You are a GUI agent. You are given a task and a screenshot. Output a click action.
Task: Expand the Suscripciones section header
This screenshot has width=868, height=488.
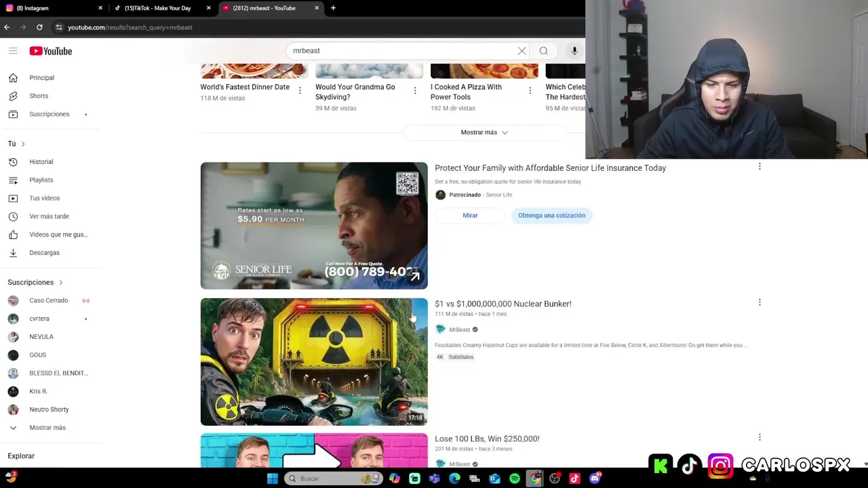(35, 283)
